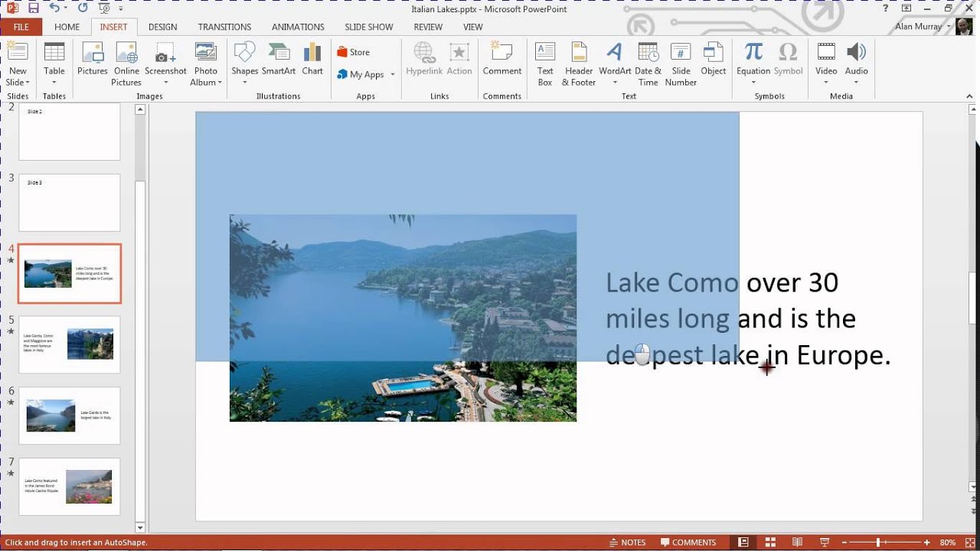Select slide 6 thumbnail
The width and height of the screenshot is (980, 551).
click(x=70, y=416)
